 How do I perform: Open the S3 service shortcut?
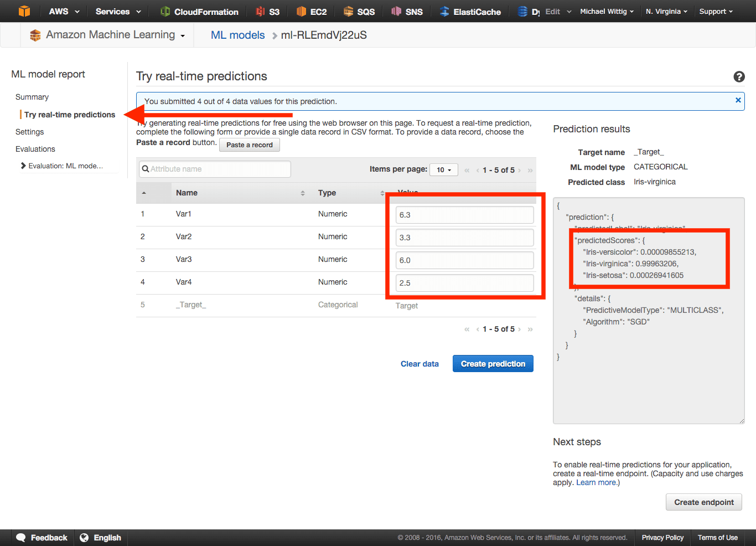tap(268, 12)
